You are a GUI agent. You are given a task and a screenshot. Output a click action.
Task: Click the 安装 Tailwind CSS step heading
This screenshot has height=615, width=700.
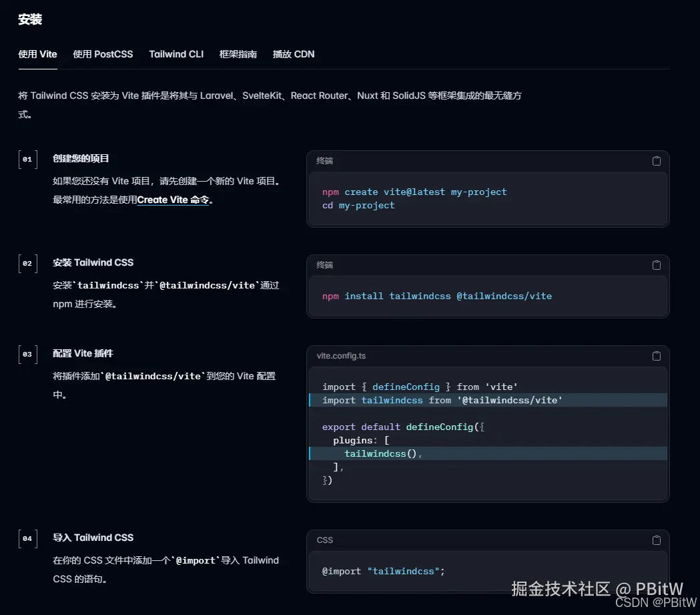pos(93,262)
